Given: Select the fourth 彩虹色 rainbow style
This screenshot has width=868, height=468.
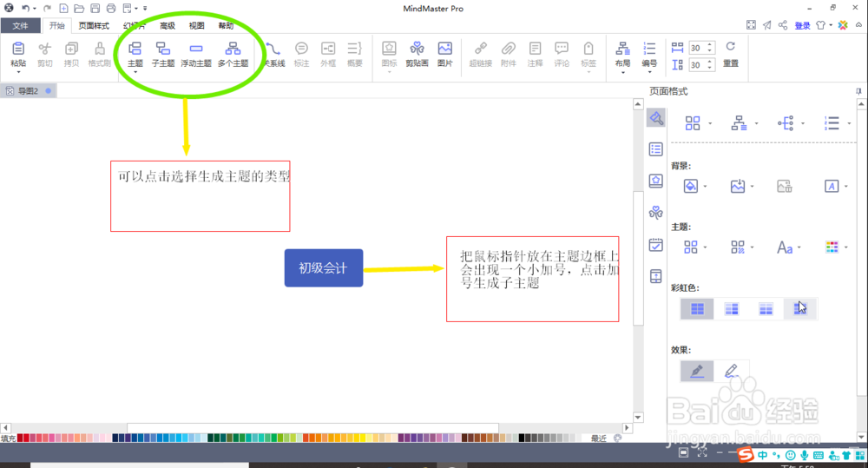Looking at the screenshot, I should pyautogui.click(x=800, y=308).
